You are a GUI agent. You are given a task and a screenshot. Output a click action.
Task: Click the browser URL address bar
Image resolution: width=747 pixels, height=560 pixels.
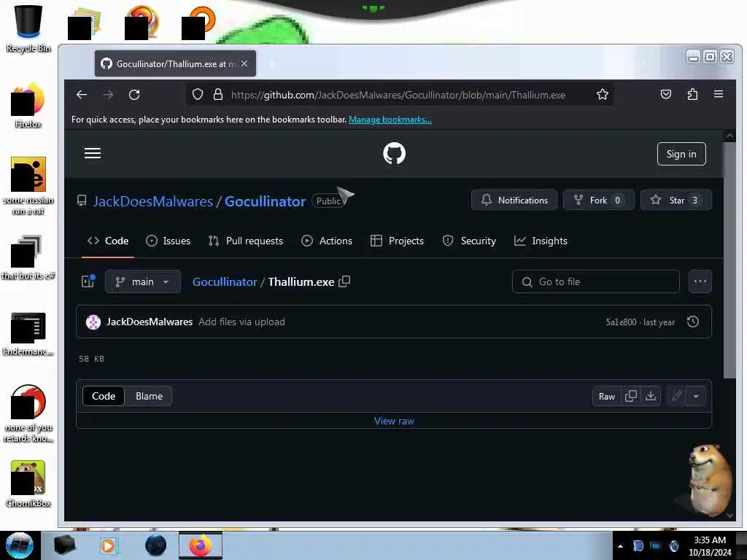pos(398,95)
